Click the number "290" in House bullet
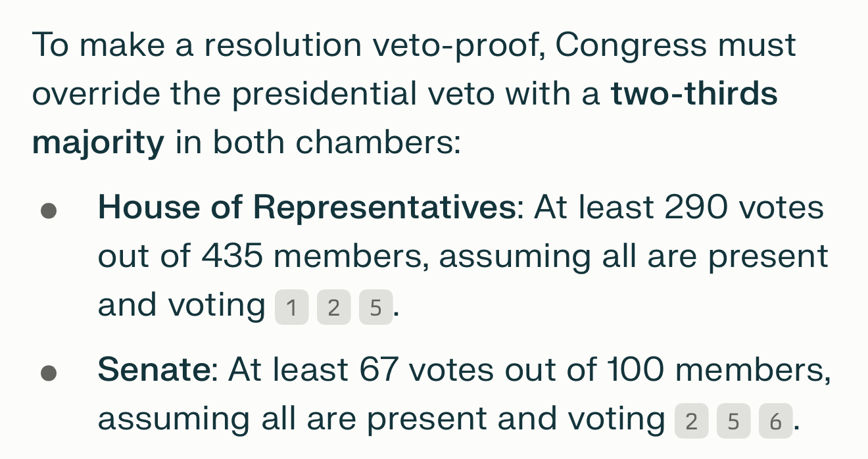The width and height of the screenshot is (868, 459). [696, 208]
